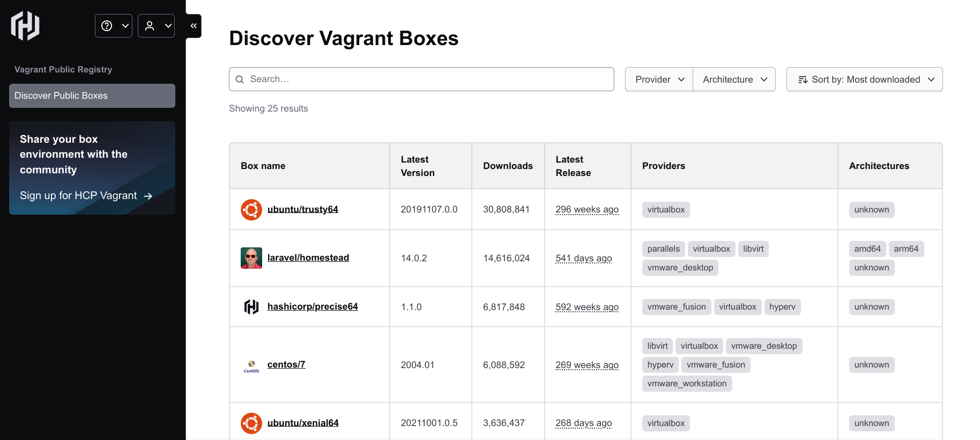The height and width of the screenshot is (440, 980).
Task: Click the CentOS logo beside centos/7
Action: point(251,365)
